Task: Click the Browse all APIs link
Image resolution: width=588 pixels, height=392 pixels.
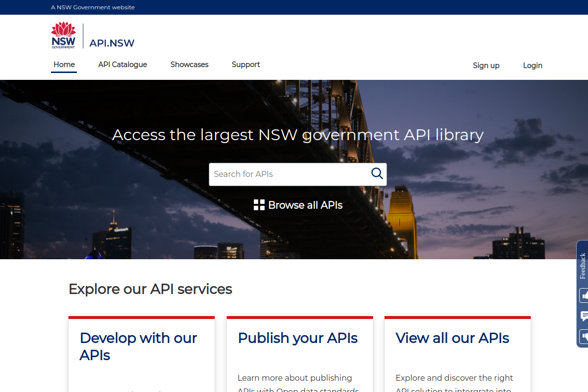Action: (298, 205)
